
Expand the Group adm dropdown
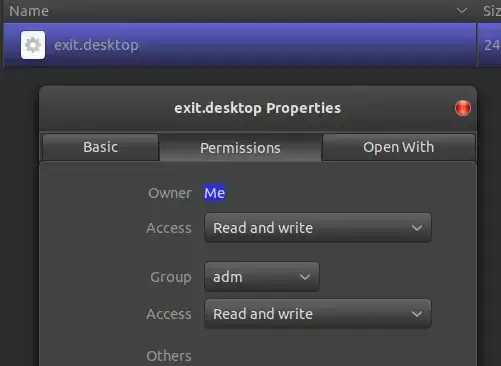tap(262, 277)
